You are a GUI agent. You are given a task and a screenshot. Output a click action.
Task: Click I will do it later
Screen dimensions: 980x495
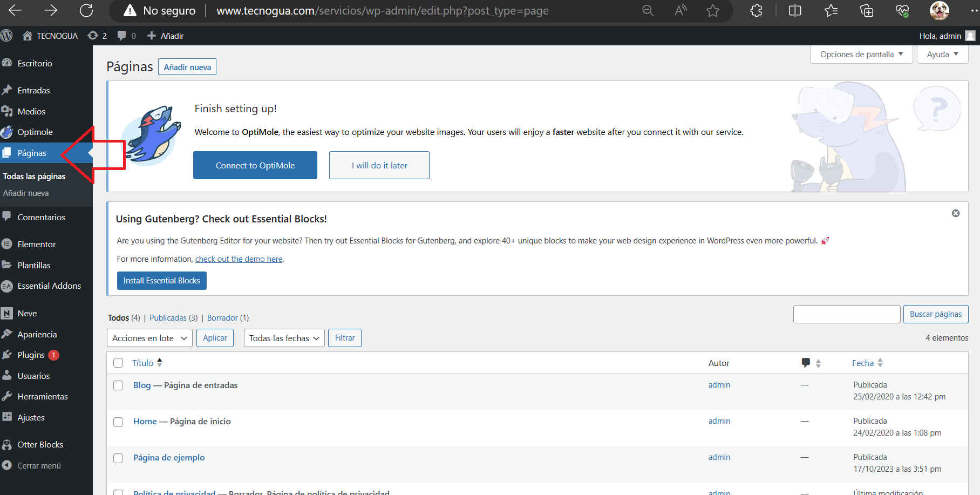point(379,165)
